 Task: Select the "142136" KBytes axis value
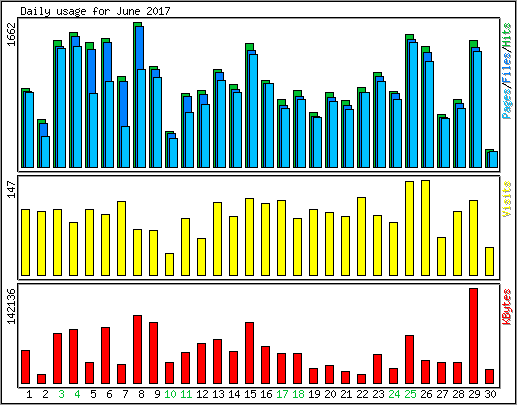pos(11,306)
